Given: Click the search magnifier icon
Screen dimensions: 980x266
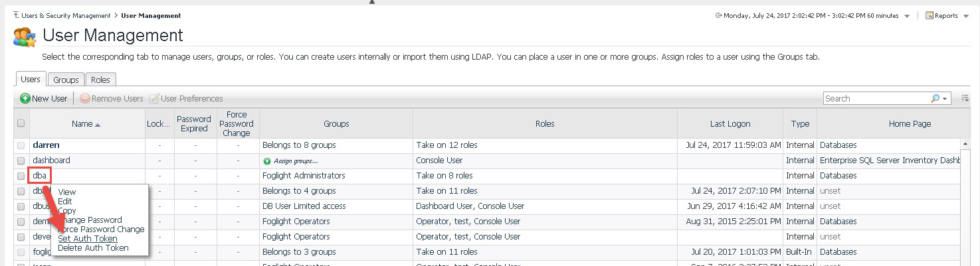Looking at the screenshot, I should pos(935,98).
